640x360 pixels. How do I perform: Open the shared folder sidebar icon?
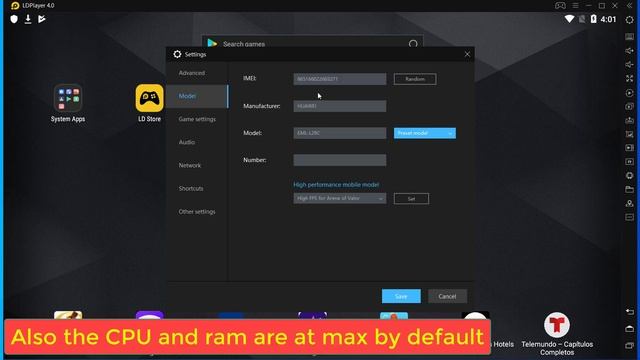click(x=629, y=189)
